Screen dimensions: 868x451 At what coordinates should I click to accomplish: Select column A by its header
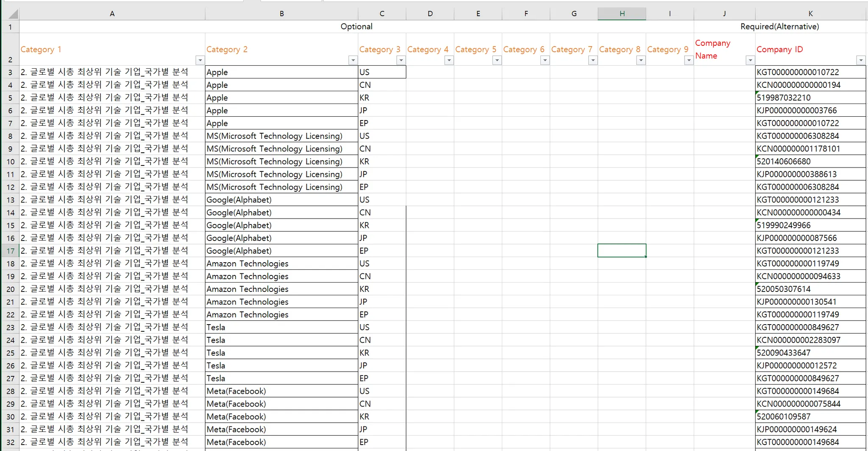[x=112, y=14]
